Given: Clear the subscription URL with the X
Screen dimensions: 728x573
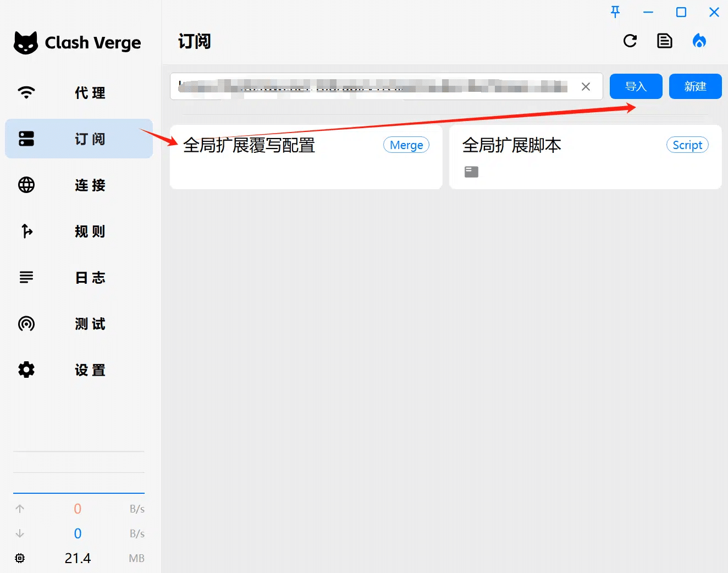Looking at the screenshot, I should 586,86.
